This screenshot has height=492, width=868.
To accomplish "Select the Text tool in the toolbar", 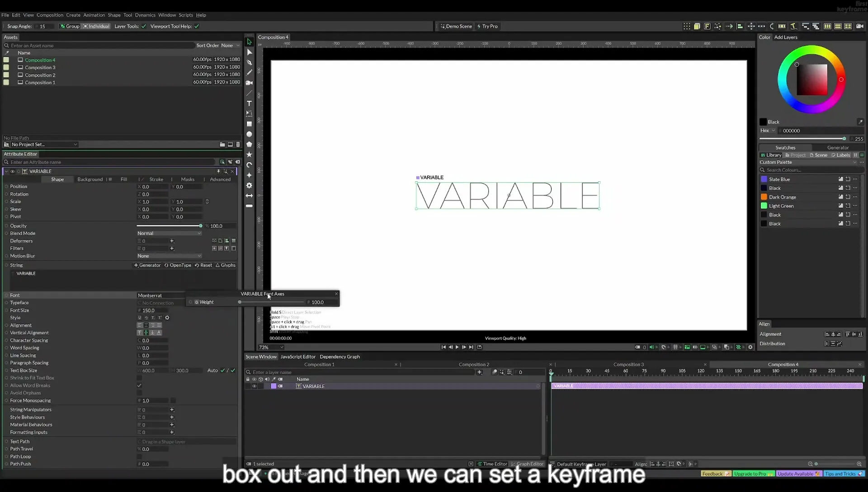I will pyautogui.click(x=249, y=104).
